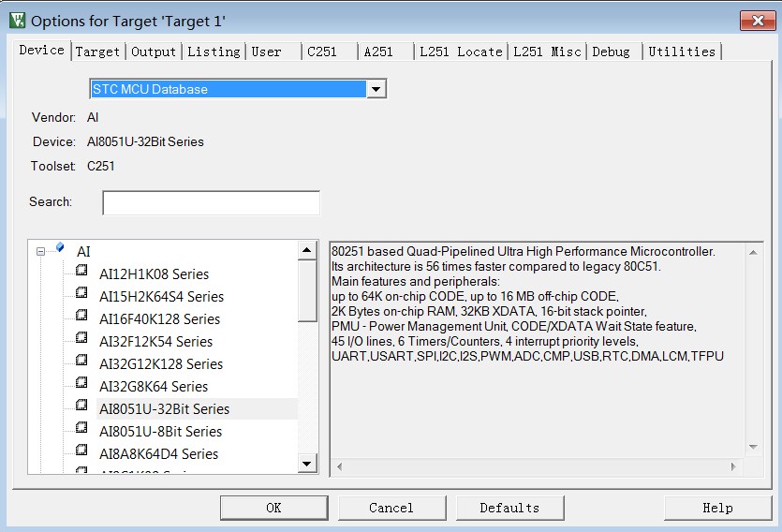The width and height of the screenshot is (782, 532).
Task: Select AI8A8K64D4 Series device
Action: [159, 453]
